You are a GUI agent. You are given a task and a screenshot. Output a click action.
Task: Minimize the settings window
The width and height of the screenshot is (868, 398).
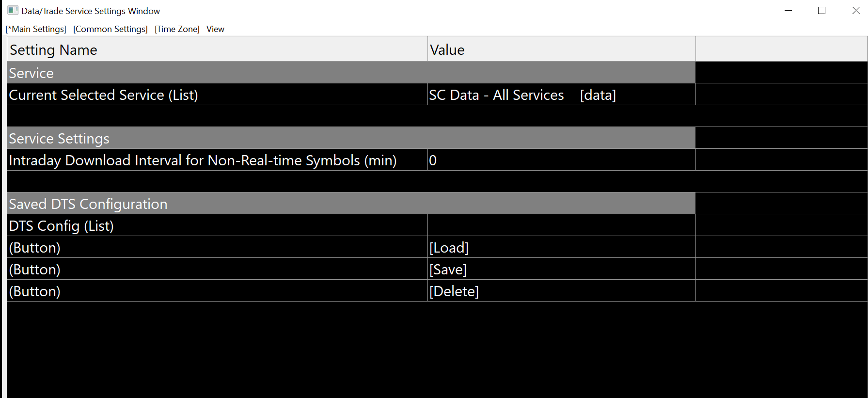coord(788,11)
